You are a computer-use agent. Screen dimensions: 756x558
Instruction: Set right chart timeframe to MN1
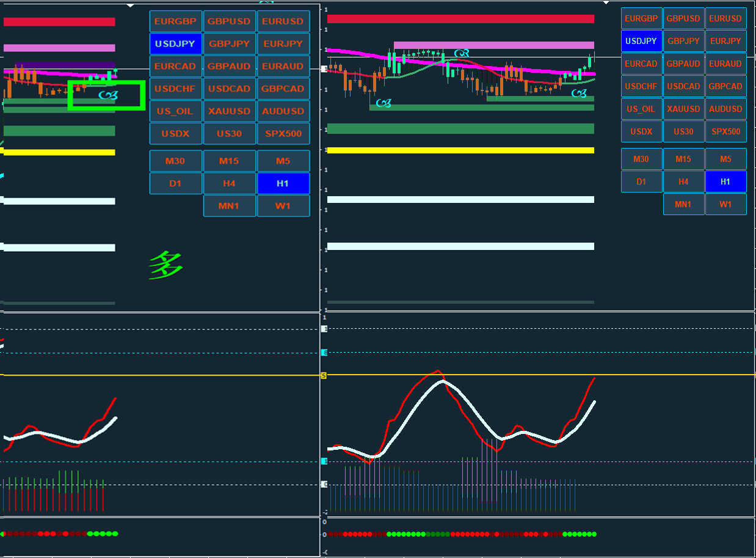click(x=683, y=204)
